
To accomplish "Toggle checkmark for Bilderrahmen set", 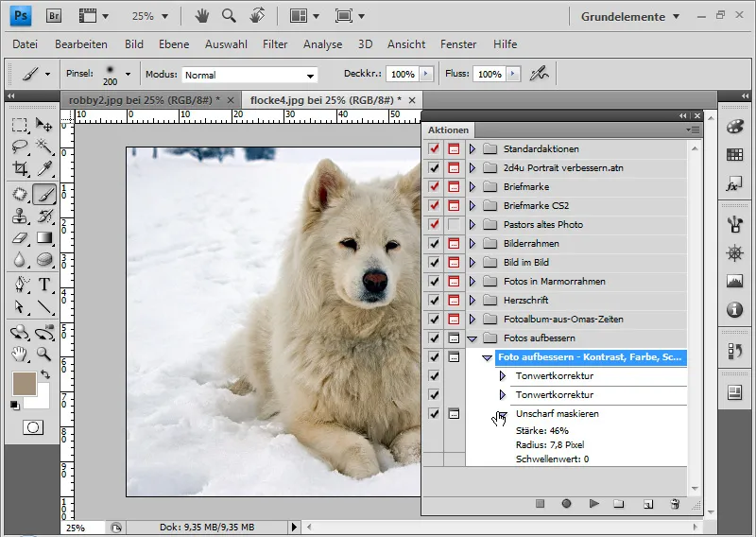I will click(x=434, y=243).
